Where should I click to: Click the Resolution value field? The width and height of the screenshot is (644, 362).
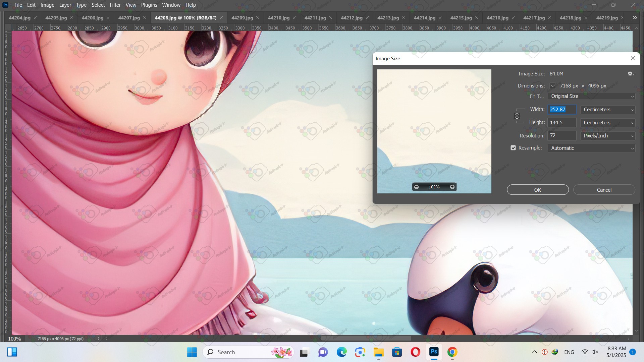562,136
